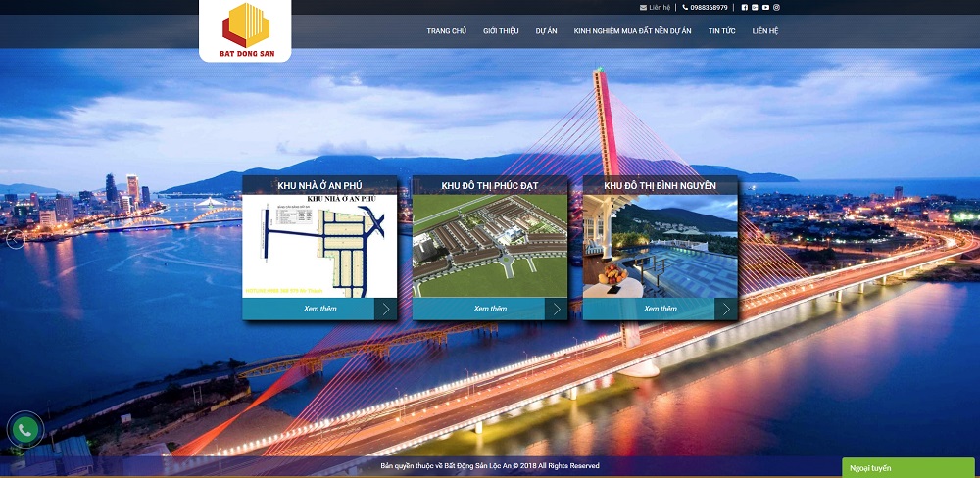980x478 pixels.
Task: Click Xem thêm under Khu Đô Thị Phúc Đạt
Action: [490, 309]
